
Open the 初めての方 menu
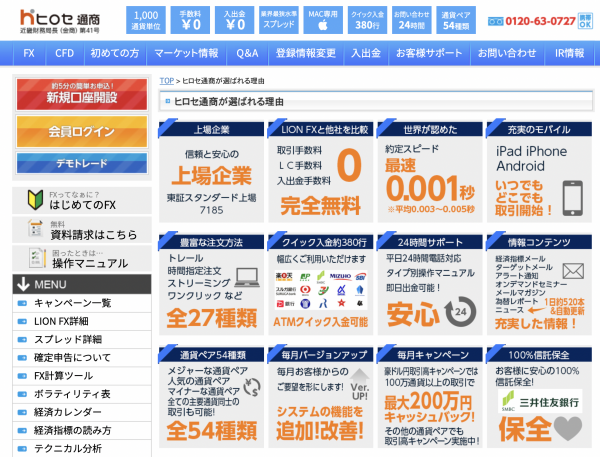(x=115, y=53)
